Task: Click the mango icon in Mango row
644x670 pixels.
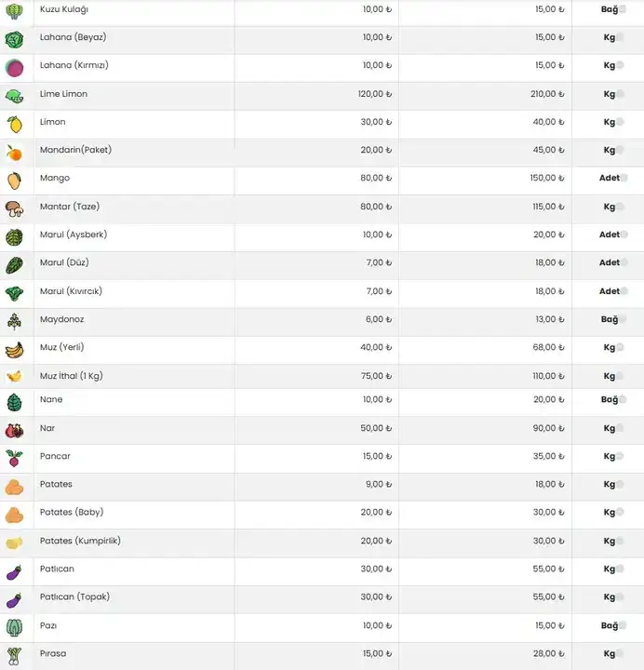Action: [x=14, y=181]
